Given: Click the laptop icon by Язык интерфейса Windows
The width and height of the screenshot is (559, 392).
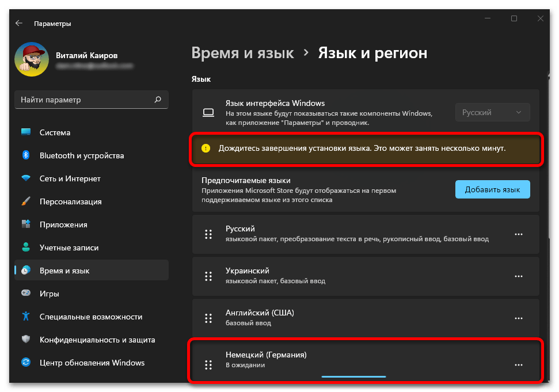Looking at the screenshot, I should 208,113.
